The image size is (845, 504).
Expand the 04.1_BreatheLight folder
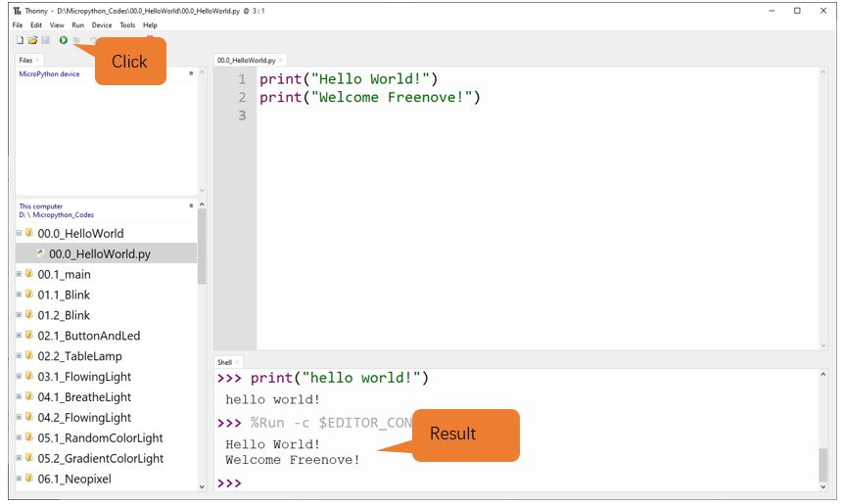pos(19,397)
